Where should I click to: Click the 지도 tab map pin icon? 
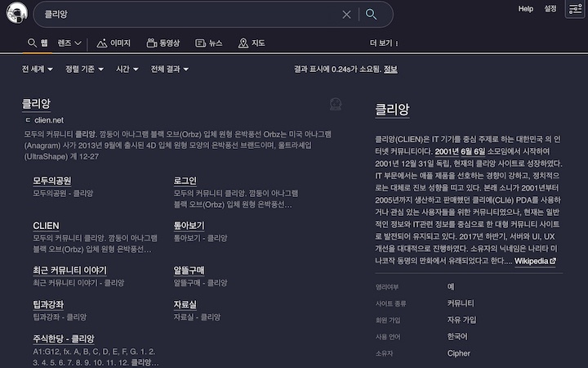(243, 43)
